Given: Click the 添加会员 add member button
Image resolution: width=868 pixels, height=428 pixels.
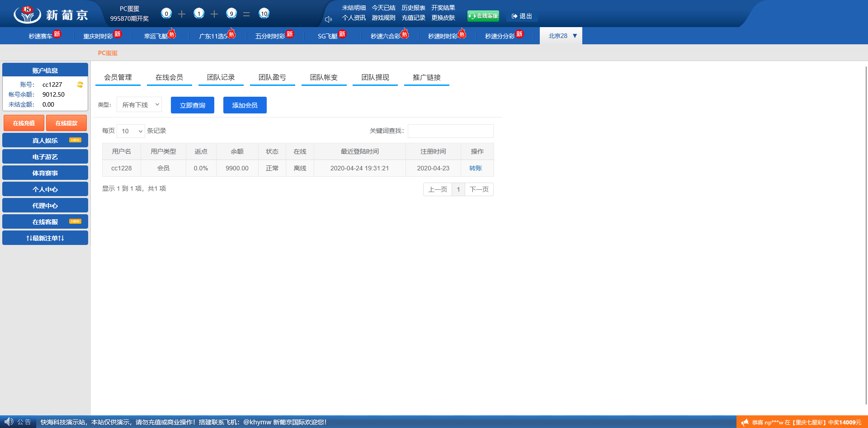Looking at the screenshot, I should coord(245,105).
